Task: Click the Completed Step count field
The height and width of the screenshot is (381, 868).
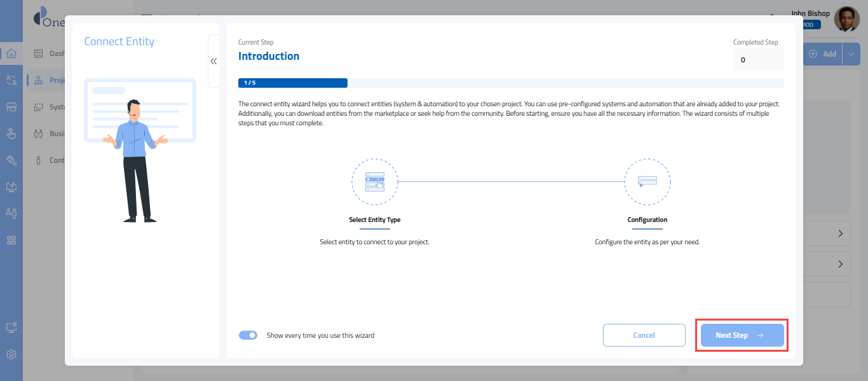Action: point(758,60)
